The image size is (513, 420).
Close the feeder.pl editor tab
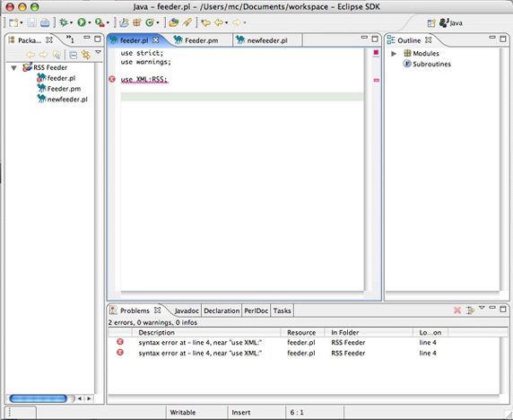tap(156, 40)
